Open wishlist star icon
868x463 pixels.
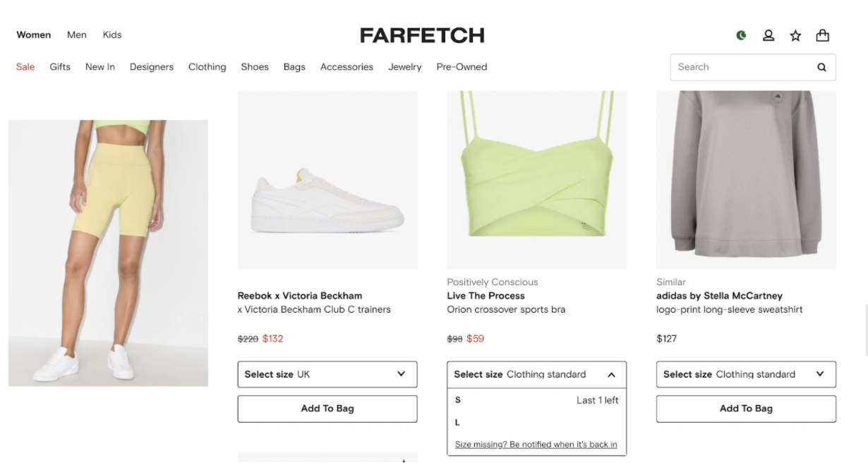coord(795,35)
